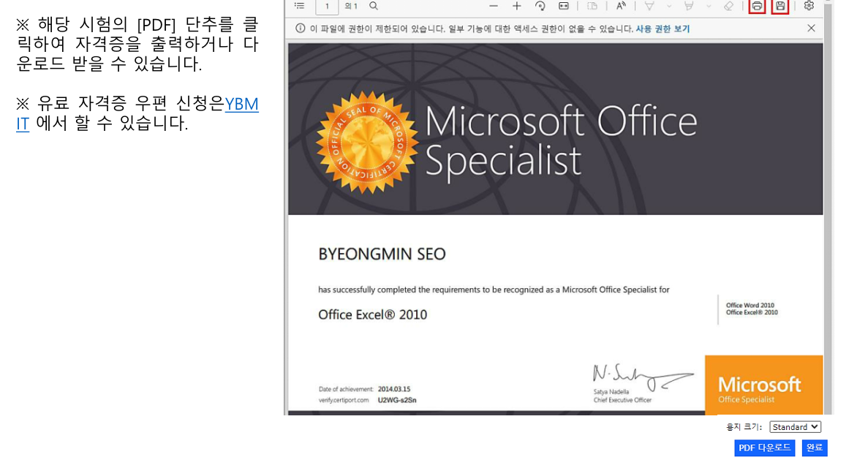Screen dimensions: 868x468
Task: Zoom out with the minus icon
Action: click(x=494, y=6)
